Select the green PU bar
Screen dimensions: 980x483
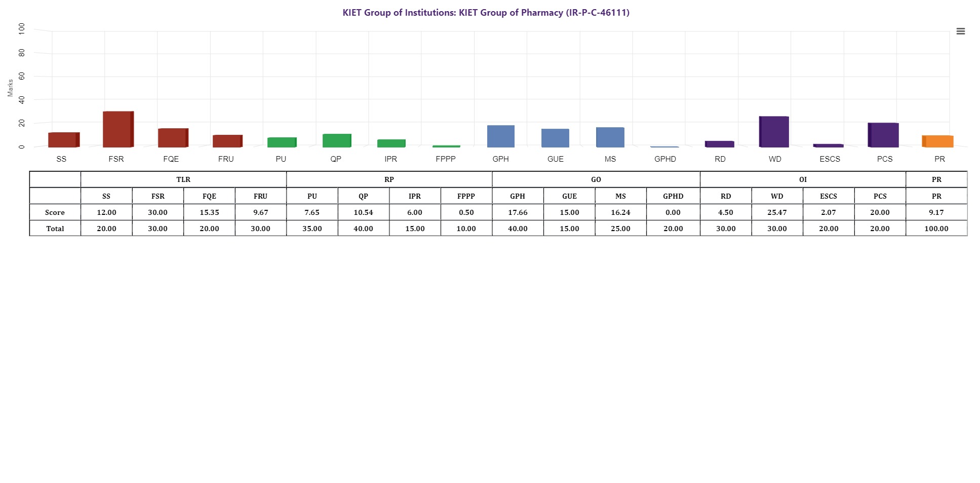click(282, 142)
